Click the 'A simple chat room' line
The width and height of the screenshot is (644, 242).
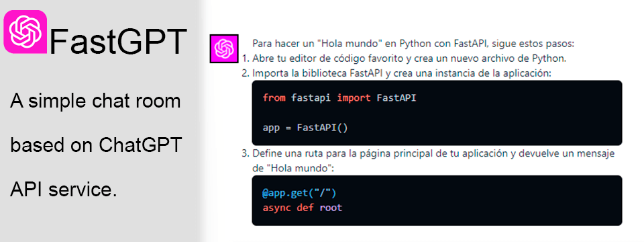95,101
